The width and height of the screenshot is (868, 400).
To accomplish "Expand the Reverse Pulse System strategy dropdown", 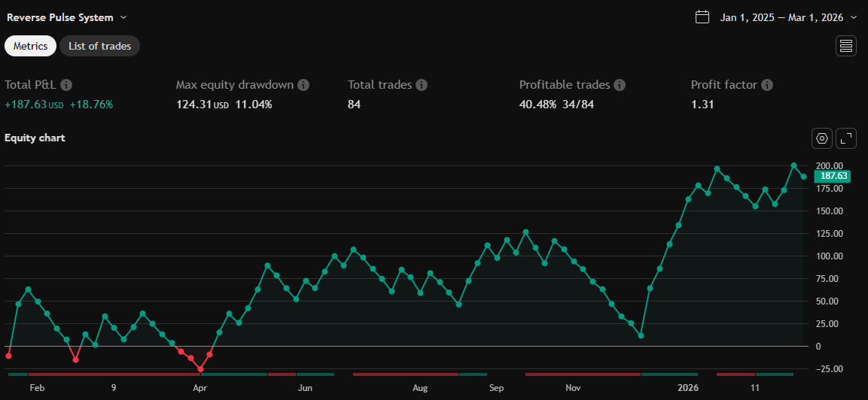I will coord(123,17).
